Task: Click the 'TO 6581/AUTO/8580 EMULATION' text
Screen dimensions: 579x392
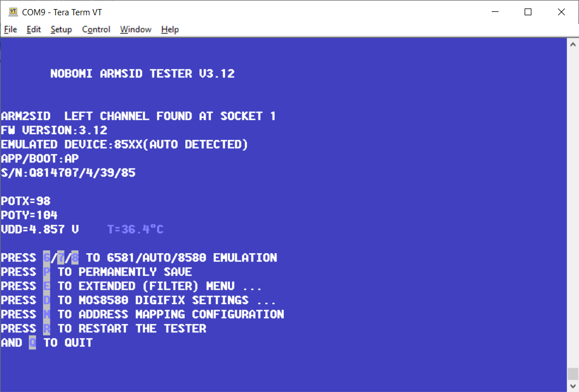Action: (181, 258)
